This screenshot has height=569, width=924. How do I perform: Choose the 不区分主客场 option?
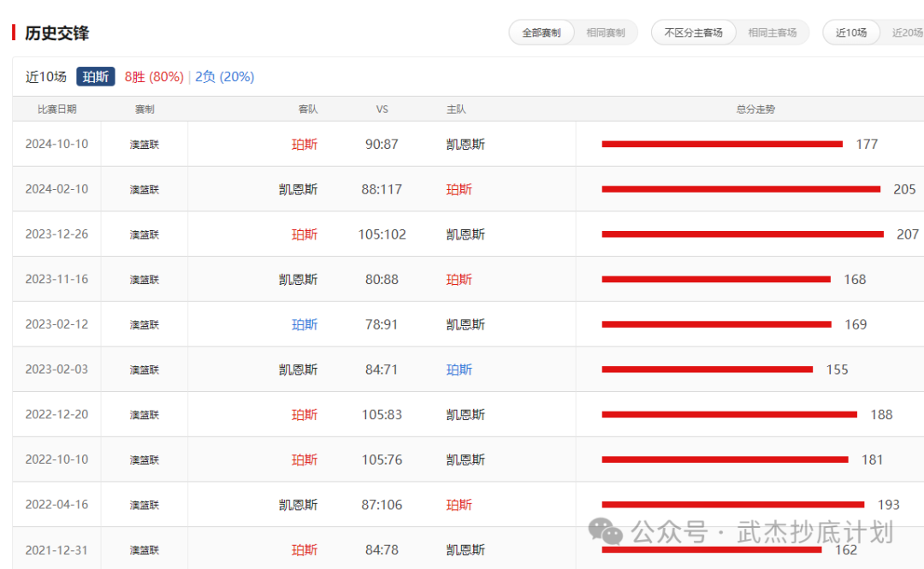tap(694, 33)
